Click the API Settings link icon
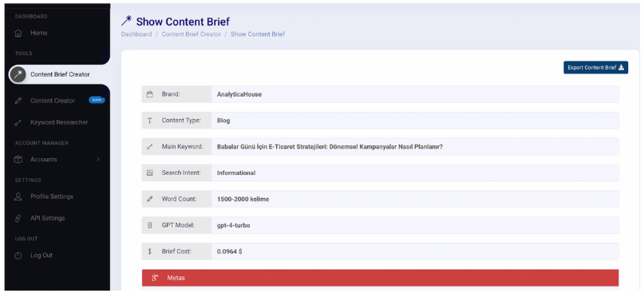The image size is (644, 297). (18, 218)
